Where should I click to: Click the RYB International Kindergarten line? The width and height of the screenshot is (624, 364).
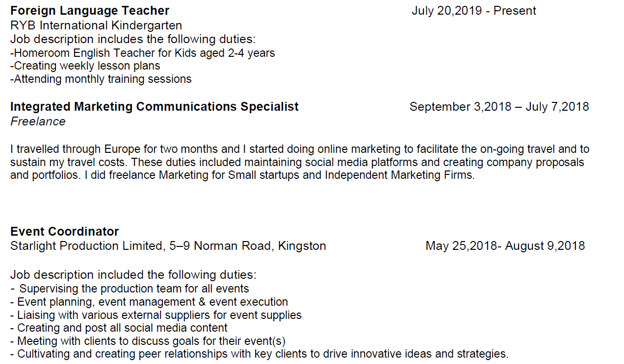tap(96, 25)
